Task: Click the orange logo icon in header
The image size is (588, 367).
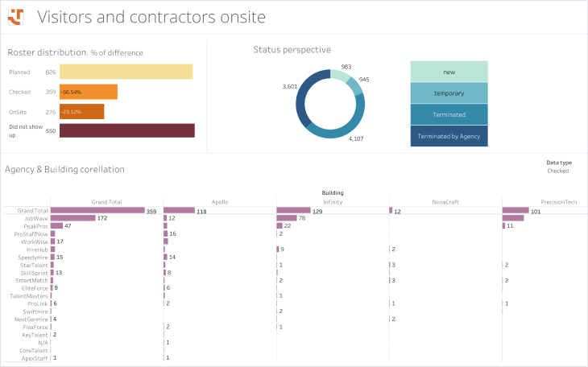Action: (x=16, y=16)
